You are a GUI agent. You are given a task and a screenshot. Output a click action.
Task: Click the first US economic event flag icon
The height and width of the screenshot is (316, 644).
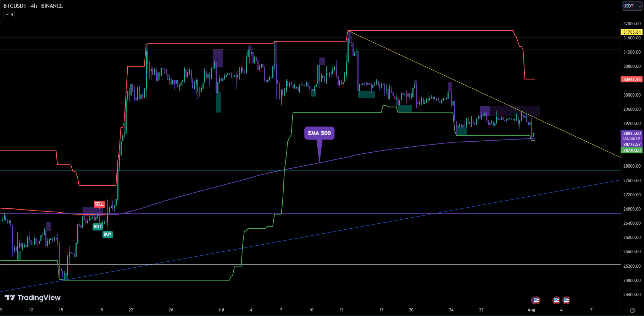(x=536, y=300)
